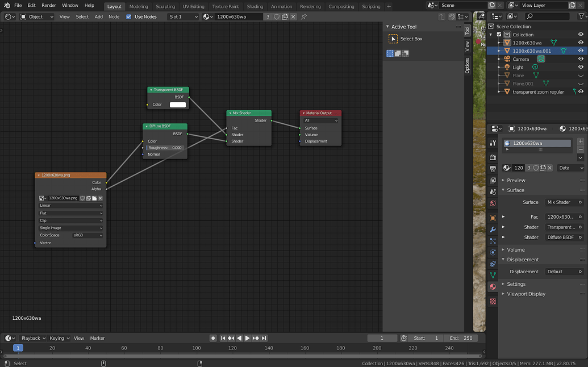This screenshot has width=588, height=367.
Task: Play the animation forward
Action: [248, 338]
